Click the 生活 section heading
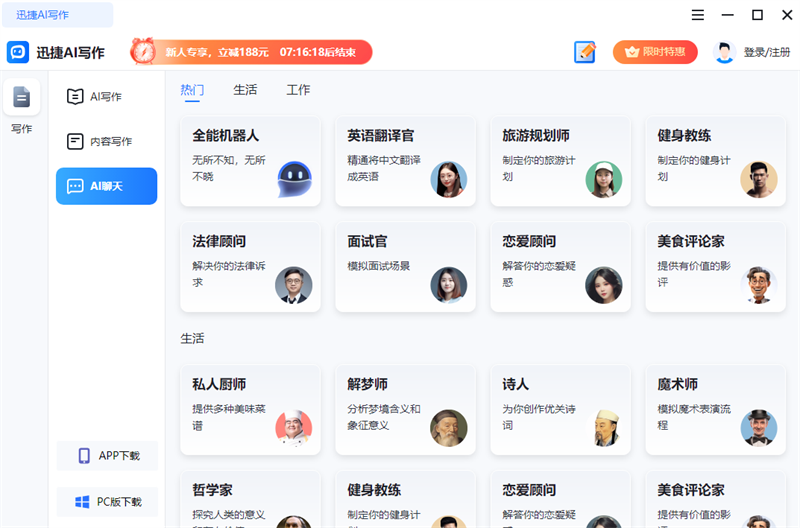This screenshot has height=528, width=800. coord(192,338)
